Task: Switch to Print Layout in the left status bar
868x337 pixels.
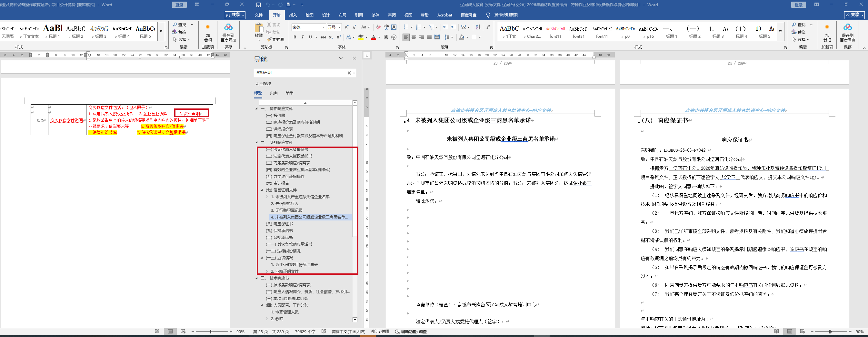Action: (170, 332)
